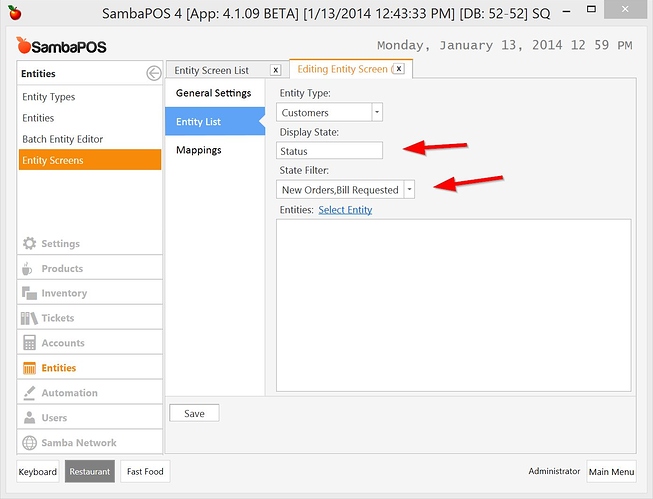Click the Tickets books icon

click(29, 318)
